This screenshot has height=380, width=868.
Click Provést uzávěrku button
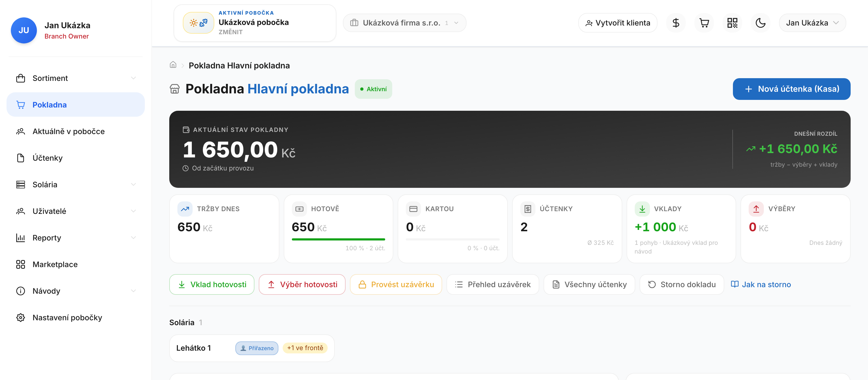[395, 284]
